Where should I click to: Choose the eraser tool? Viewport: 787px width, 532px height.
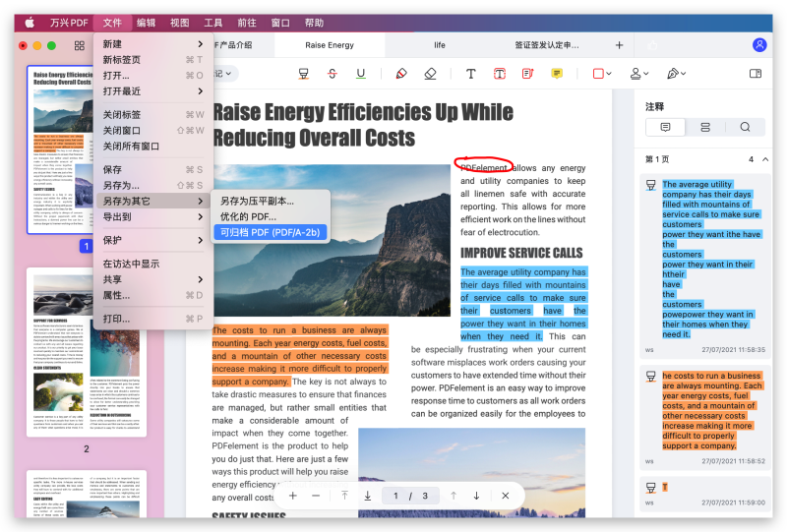430,74
